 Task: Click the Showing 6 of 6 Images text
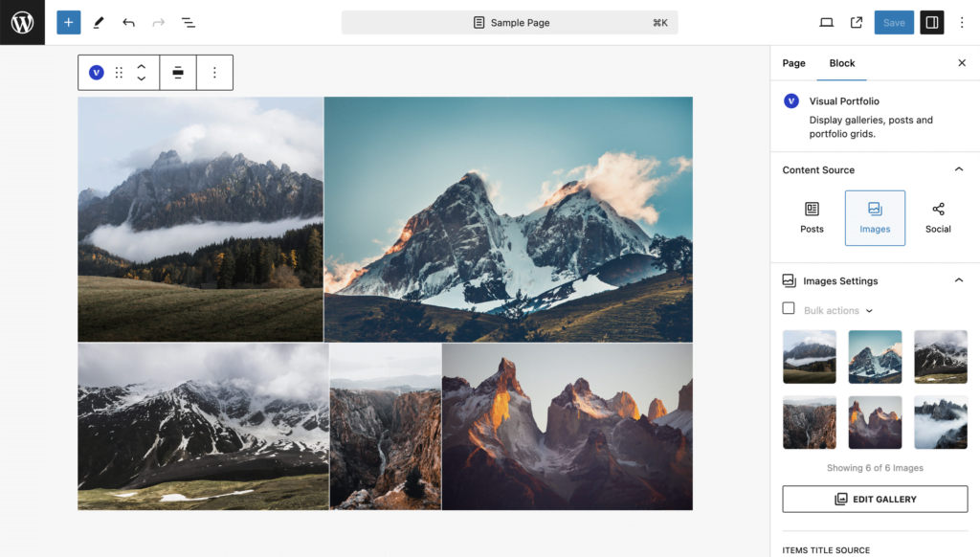pos(875,468)
